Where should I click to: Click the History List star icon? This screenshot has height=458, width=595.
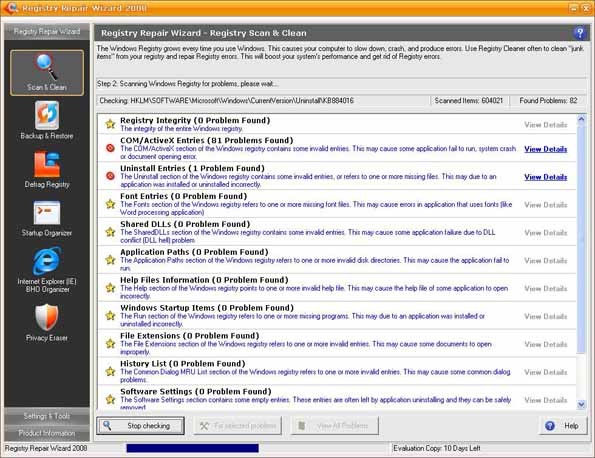click(110, 371)
